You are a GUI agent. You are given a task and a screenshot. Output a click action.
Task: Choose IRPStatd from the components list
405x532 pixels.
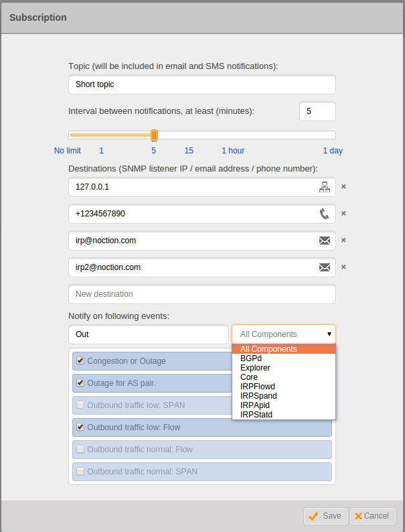[x=284, y=415]
